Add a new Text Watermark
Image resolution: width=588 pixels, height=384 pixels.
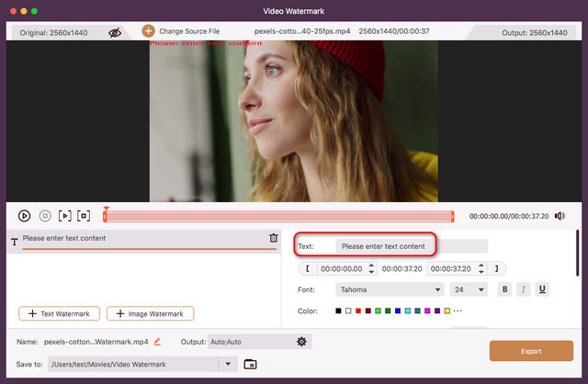pos(59,313)
